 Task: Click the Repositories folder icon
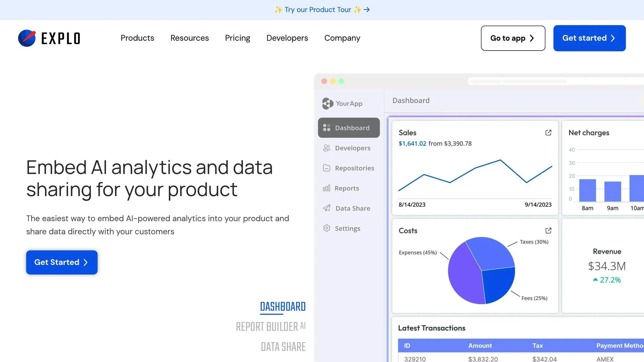click(327, 168)
